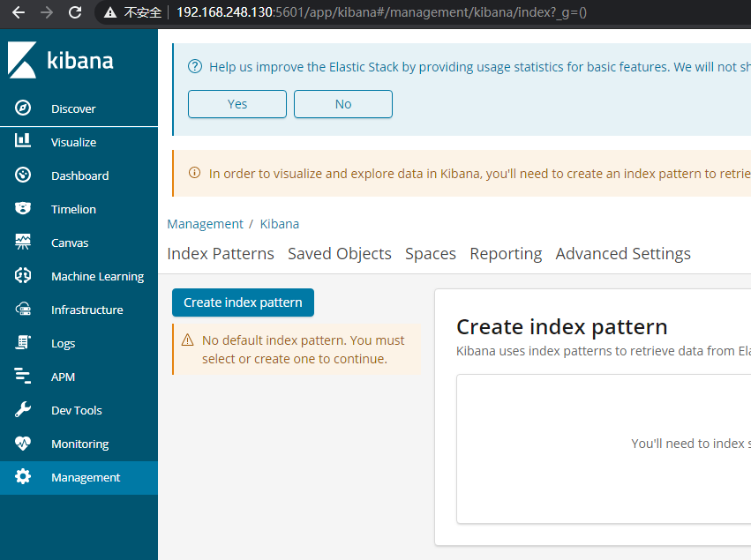Select the Timelion sidebar label
751x560 pixels.
73,209
